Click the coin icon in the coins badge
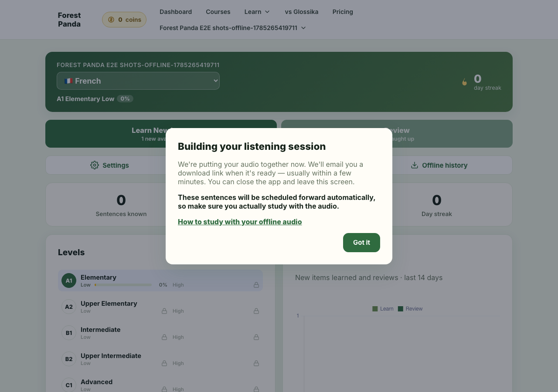This screenshot has height=392, width=558. pos(111,20)
